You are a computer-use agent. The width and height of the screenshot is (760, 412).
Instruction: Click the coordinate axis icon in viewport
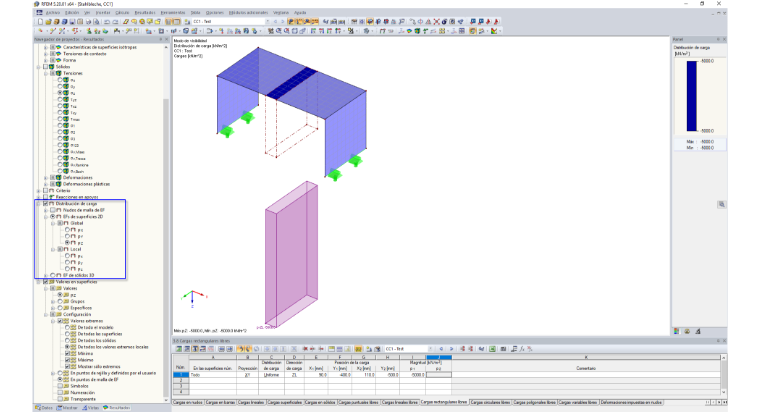pyautogui.click(x=193, y=298)
